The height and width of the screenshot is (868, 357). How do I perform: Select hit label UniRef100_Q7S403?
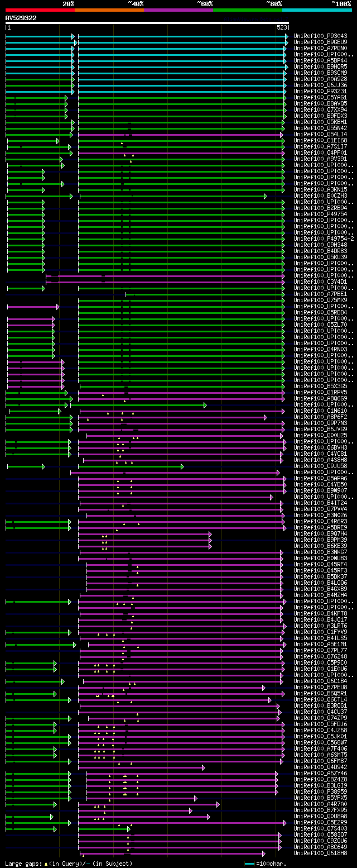[320, 828]
